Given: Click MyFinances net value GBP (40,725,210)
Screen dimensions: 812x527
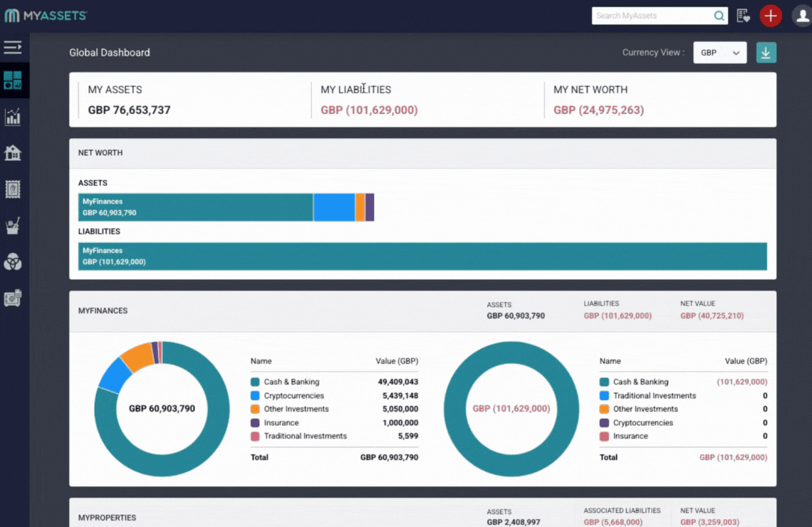Looking at the screenshot, I should tap(712, 315).
